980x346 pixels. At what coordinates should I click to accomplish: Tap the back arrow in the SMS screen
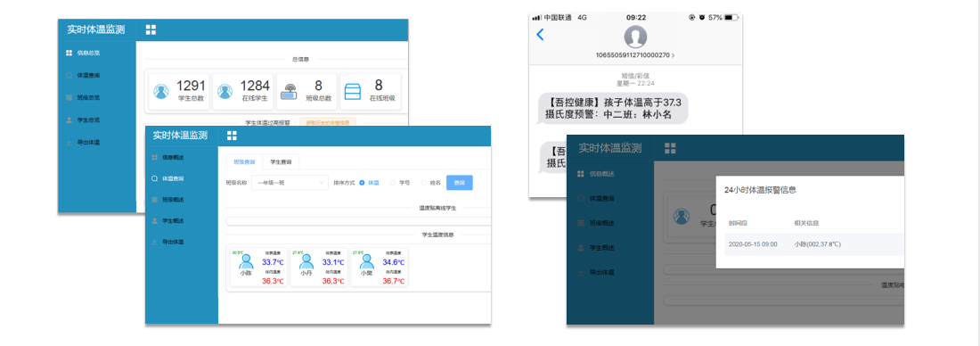tap(540, 35)
